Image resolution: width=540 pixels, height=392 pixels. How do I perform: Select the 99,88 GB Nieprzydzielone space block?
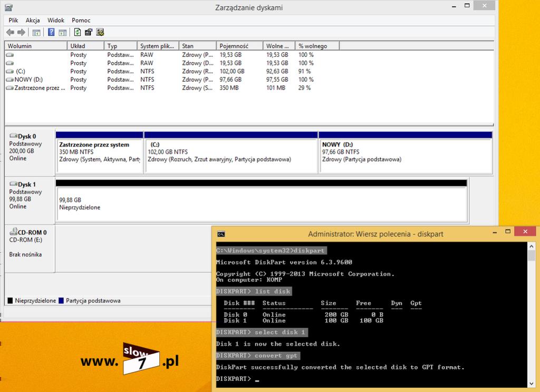point(262,201)
